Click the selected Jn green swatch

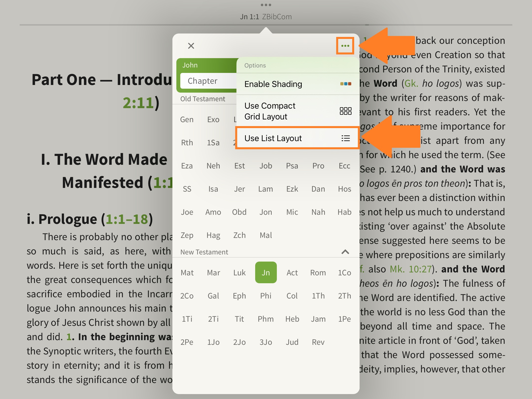pos(266,272)
